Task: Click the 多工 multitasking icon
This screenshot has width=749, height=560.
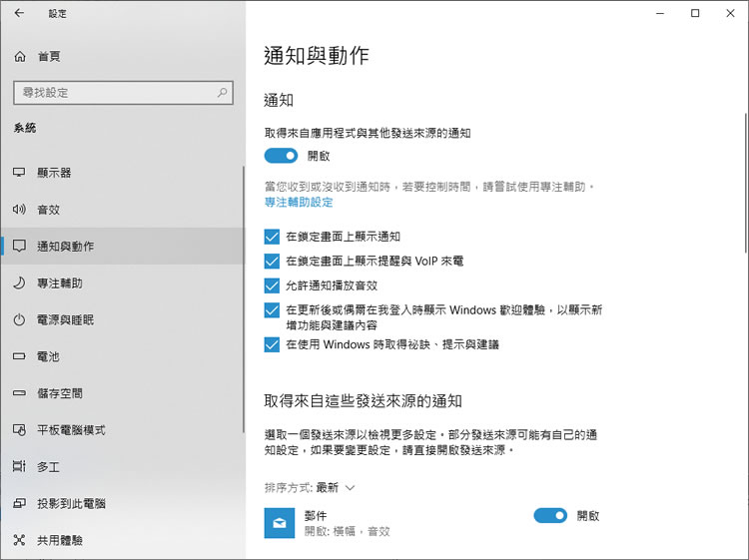Action: 19,466
